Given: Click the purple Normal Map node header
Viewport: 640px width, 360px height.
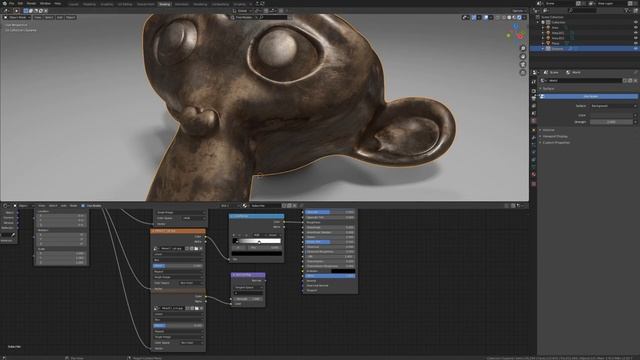Looking at the screenshot, I should pos(248,275).
